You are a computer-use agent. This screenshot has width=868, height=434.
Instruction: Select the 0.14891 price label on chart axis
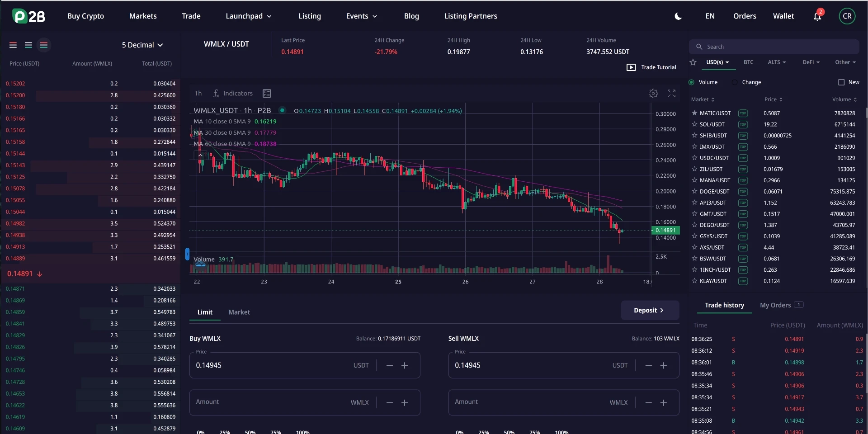665,231
